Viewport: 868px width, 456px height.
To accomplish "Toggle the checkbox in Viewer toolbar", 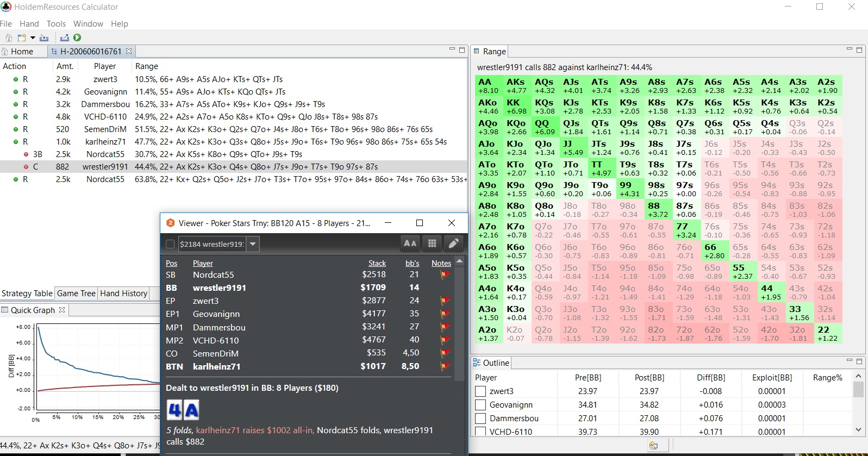I will (x=170, y=244).
